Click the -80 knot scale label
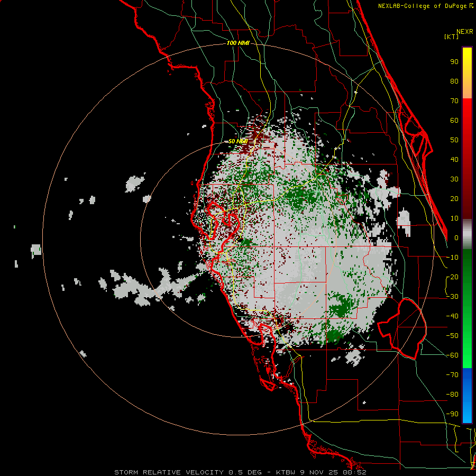The width and height of the screenshot is (476, 476). pyautogui.click(x=452, y=395)
